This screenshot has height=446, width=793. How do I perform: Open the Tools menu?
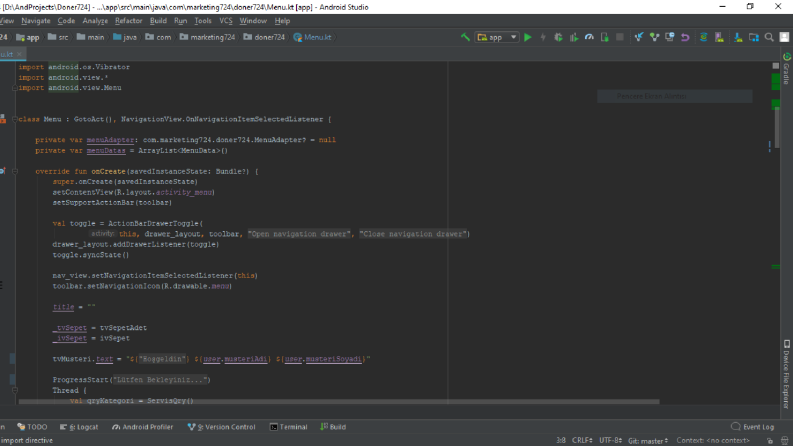coord(203,21)
